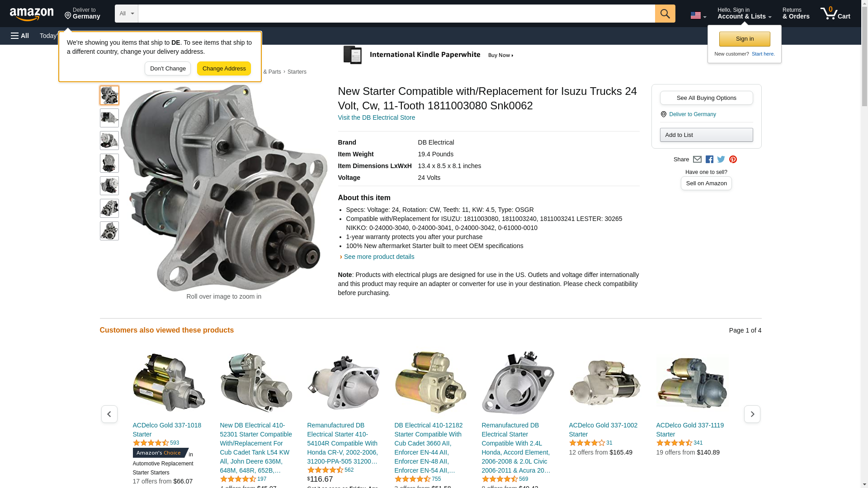Expand Account & Lists menu

click(744, 14)
